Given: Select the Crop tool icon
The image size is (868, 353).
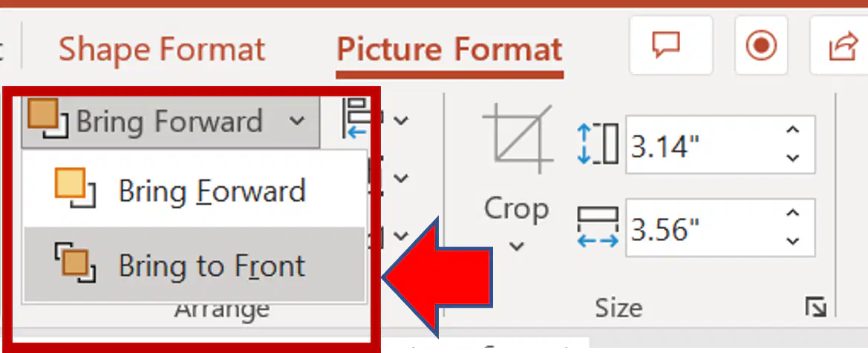Looking at the screenshot, I should click(517, 139).
